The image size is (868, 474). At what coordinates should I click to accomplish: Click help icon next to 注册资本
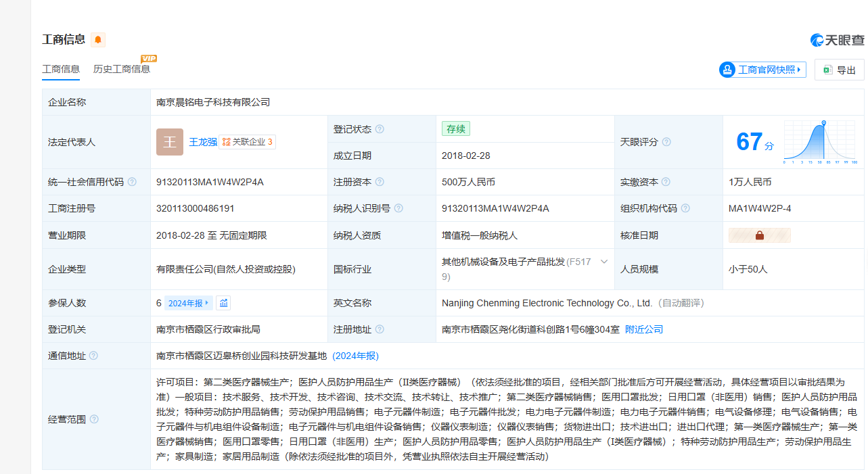click(380, 182)
